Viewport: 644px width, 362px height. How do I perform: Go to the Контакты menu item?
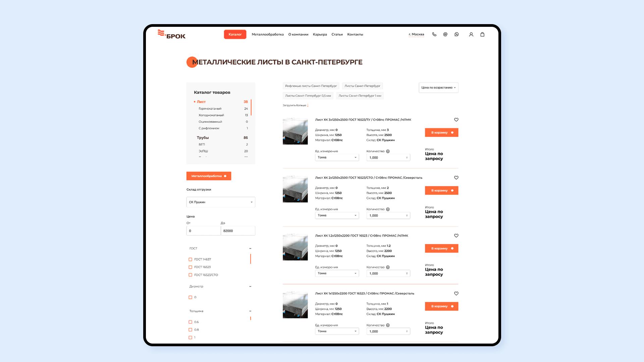tap(355, 34)
